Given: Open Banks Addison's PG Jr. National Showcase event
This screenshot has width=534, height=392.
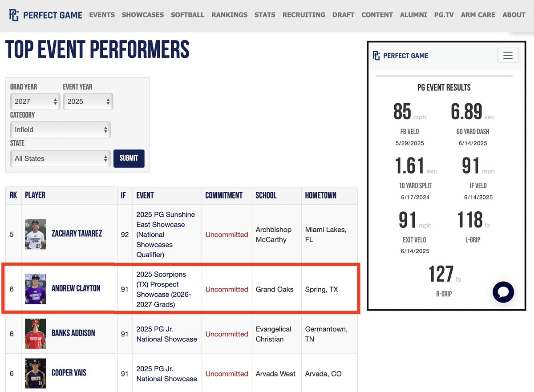Looking at the screenshot, I should [167, 334].
